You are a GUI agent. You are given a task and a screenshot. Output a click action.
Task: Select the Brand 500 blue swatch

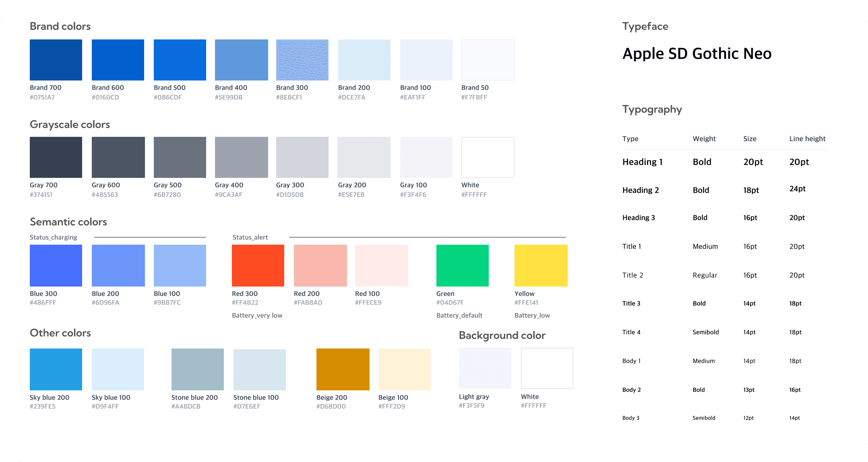pos(180,60)
